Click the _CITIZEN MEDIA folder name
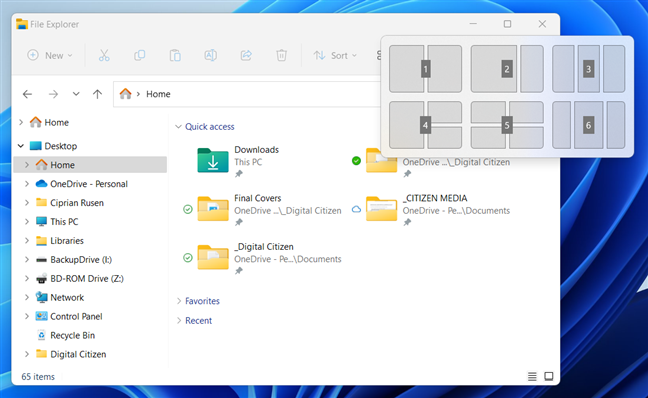 coord(435,198)
